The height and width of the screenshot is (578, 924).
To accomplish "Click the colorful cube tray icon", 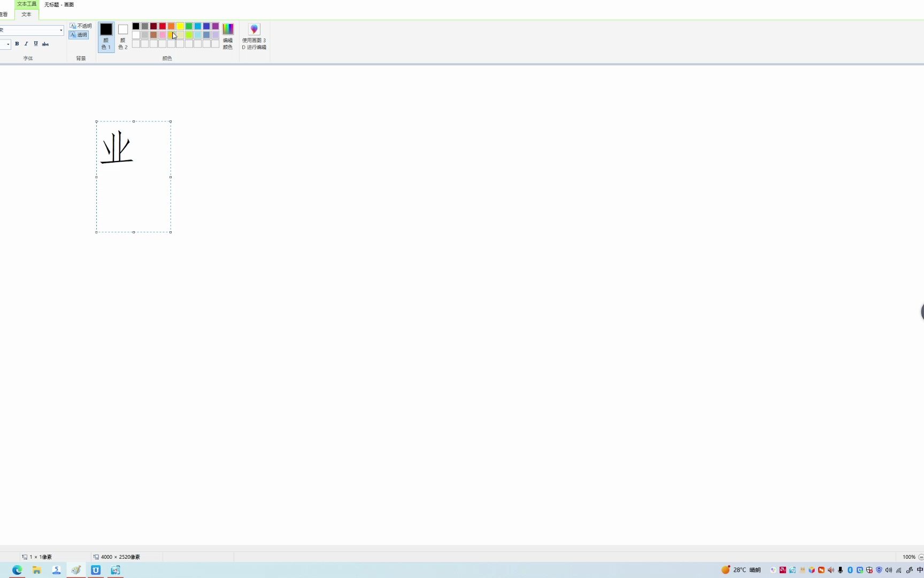I will point(812,570).
